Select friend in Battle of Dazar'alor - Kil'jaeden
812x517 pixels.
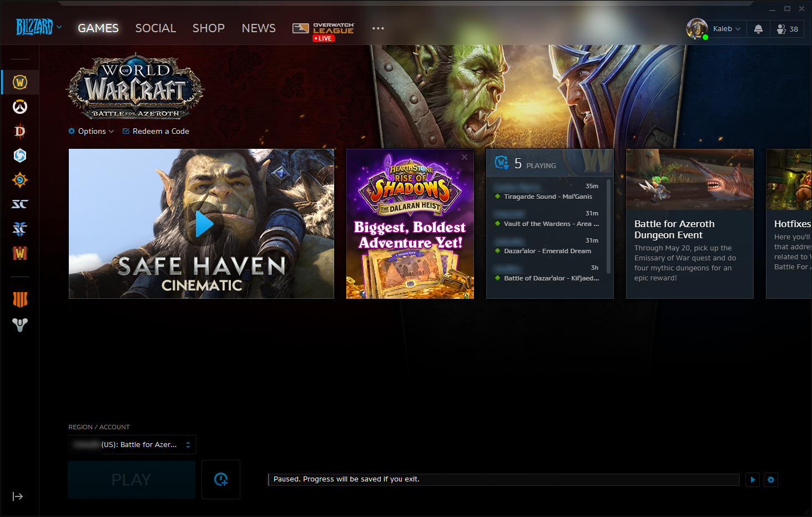click(x=547, y=273)
